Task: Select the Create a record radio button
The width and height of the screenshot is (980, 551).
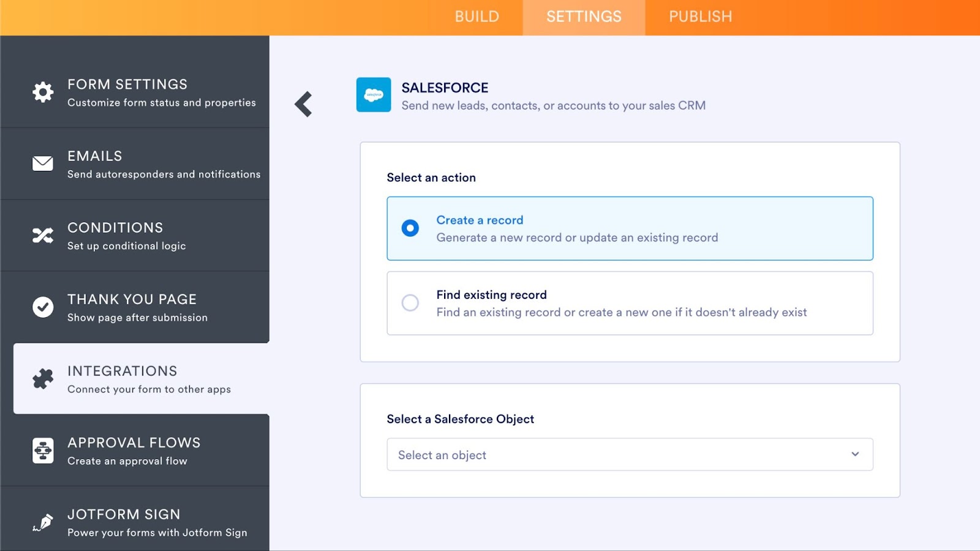Action: click(x=410, y=228)
